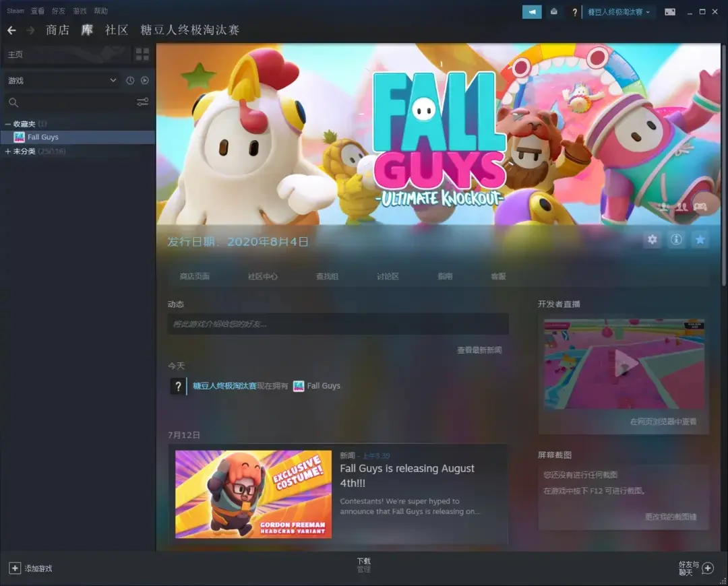The height and width of the screenshot is (586, 728).
Task: Click the question mark help icon in title bar
Action: click(x=575, y=12)
